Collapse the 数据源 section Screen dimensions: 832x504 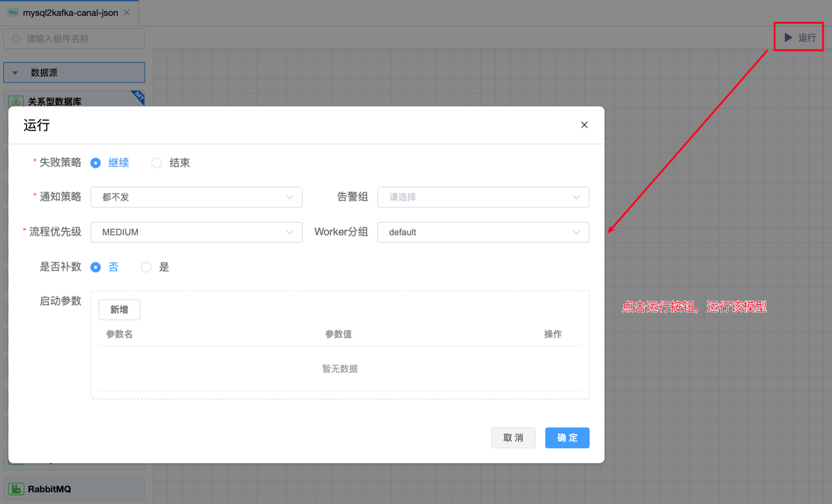pos(74,72)
